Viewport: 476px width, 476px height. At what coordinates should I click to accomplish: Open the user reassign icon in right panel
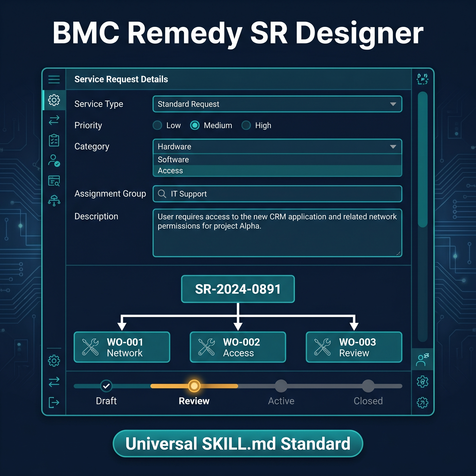coord(422,360)
